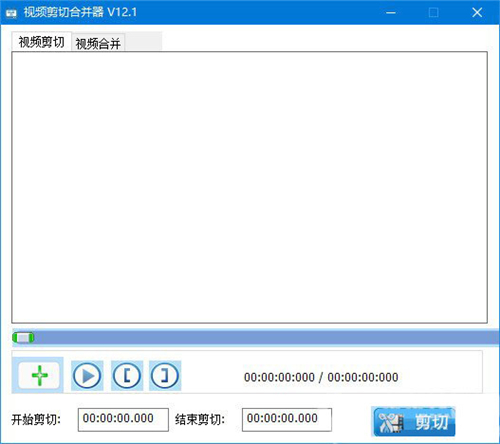The image size is (500, 444).
Task: Click the empty video preview area
Action: [x=249, y=187]
